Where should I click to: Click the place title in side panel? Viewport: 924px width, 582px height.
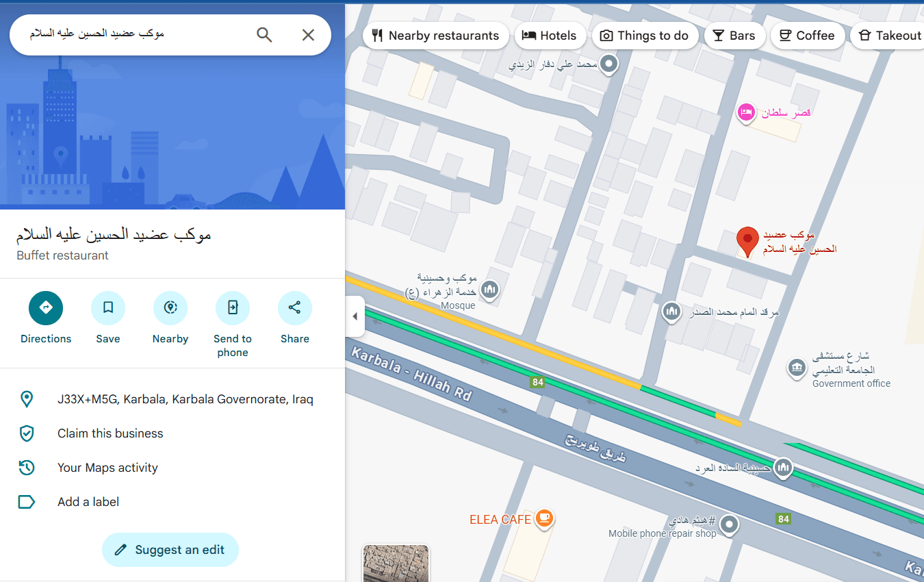[x=114, y=234]
